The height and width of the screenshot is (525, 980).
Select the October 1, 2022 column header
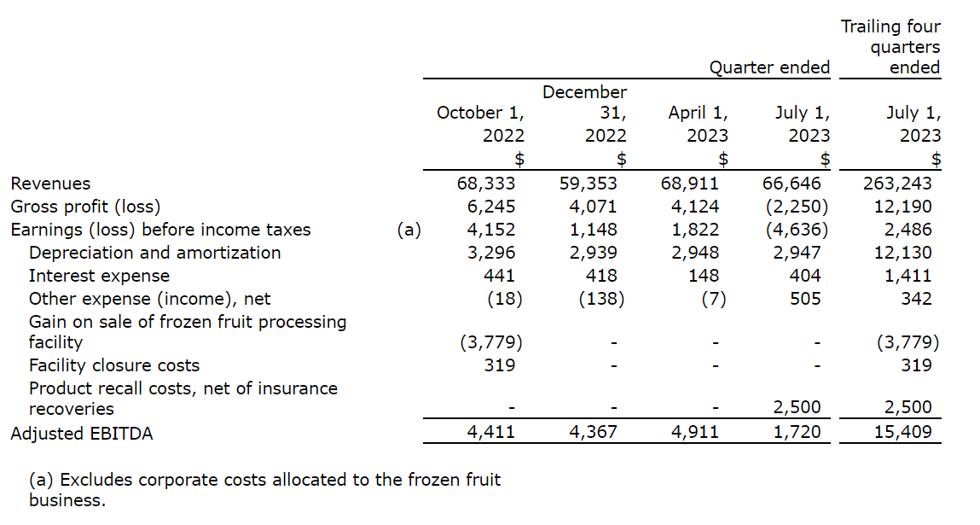coord(480,124)
